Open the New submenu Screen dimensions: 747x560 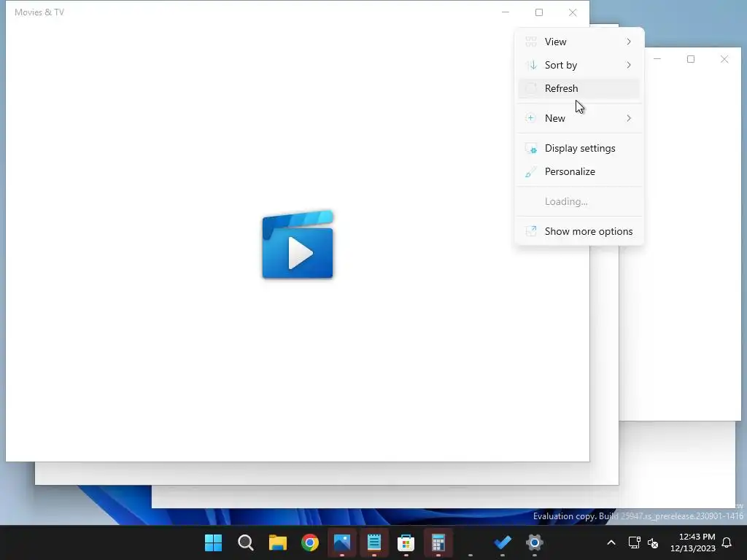pos(578,118)
